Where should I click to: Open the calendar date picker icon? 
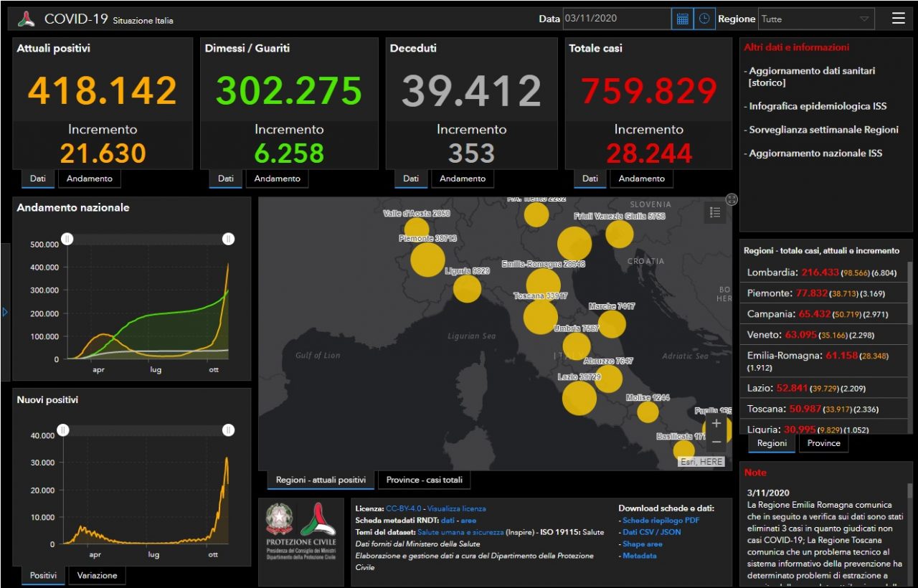tap(683, 19)
